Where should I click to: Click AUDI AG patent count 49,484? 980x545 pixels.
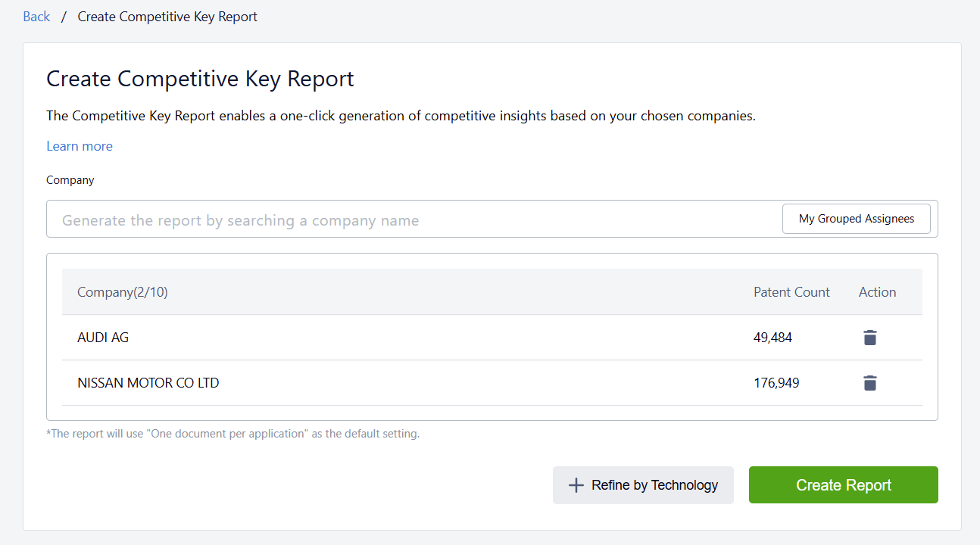pyautogui.click(x=772, y=338)
